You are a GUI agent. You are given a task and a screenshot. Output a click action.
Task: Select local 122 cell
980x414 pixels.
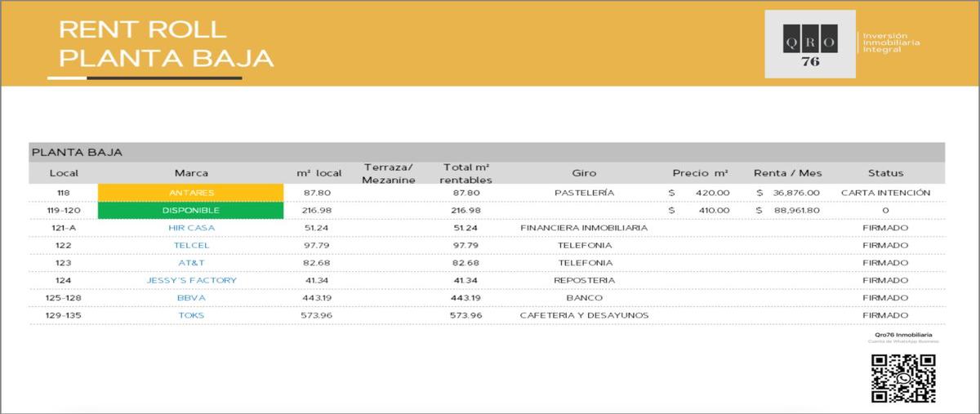point(64,245)
